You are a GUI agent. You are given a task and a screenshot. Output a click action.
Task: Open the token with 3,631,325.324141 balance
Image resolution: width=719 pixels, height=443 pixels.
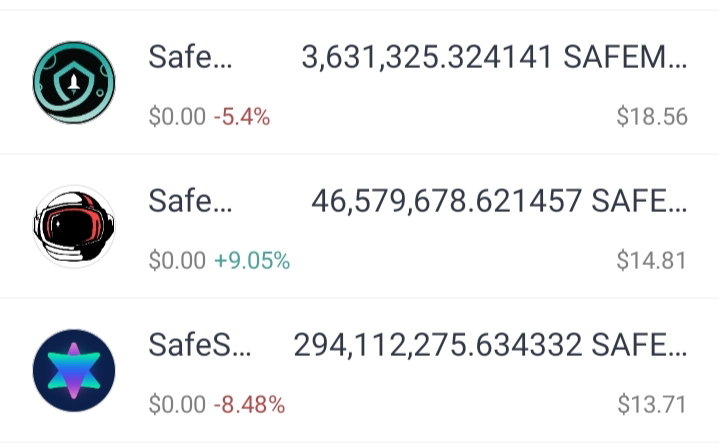pos(360,83)
